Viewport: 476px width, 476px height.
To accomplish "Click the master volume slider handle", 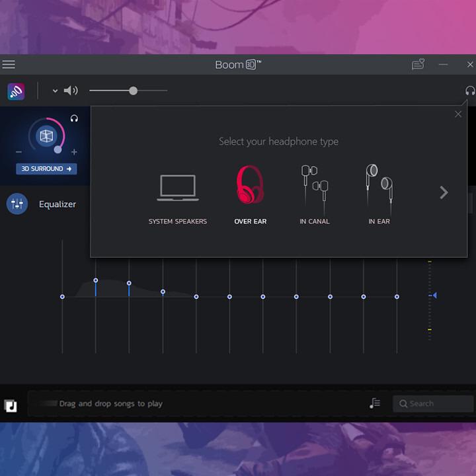I will (133, 91).
